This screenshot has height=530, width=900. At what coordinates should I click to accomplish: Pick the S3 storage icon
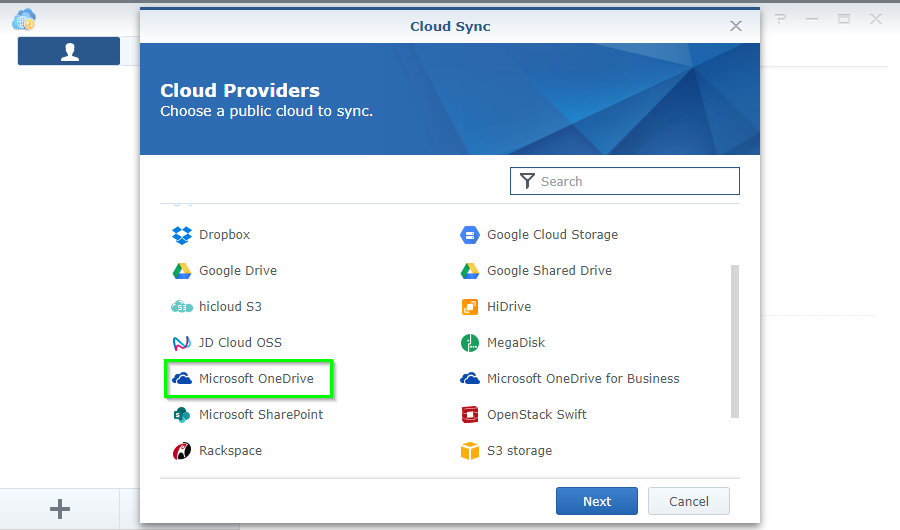click(470, 451)
